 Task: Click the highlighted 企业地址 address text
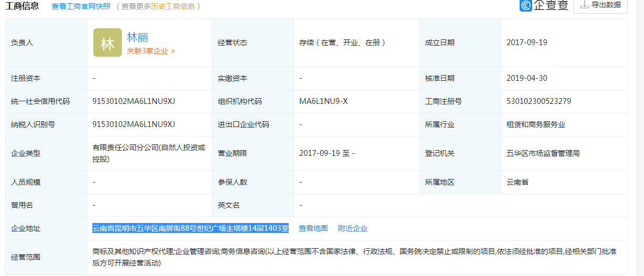[191, 228]
